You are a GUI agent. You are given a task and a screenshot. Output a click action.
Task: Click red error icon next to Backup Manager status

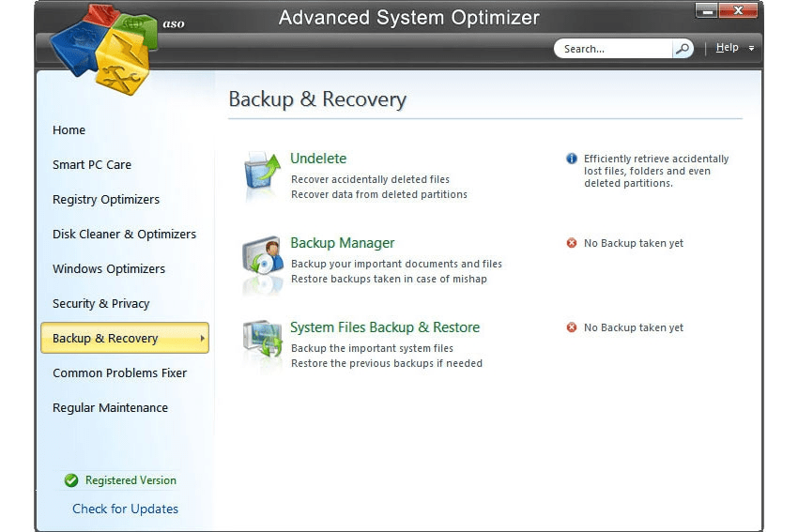point(572,243)
